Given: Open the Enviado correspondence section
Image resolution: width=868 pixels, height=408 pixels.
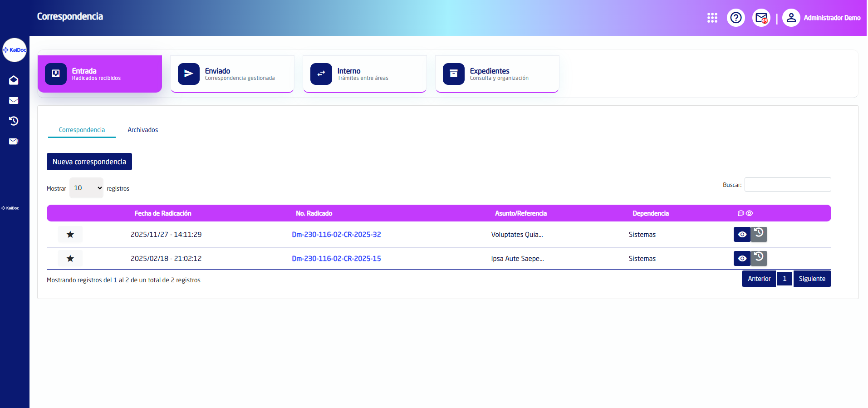Looking at the screenshot, I should pos(232,74).
